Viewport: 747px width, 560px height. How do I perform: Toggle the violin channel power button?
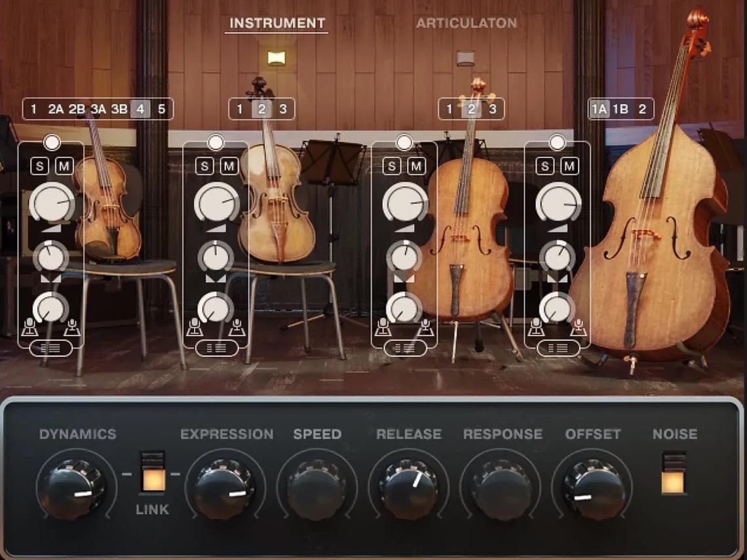pos(52,142)
